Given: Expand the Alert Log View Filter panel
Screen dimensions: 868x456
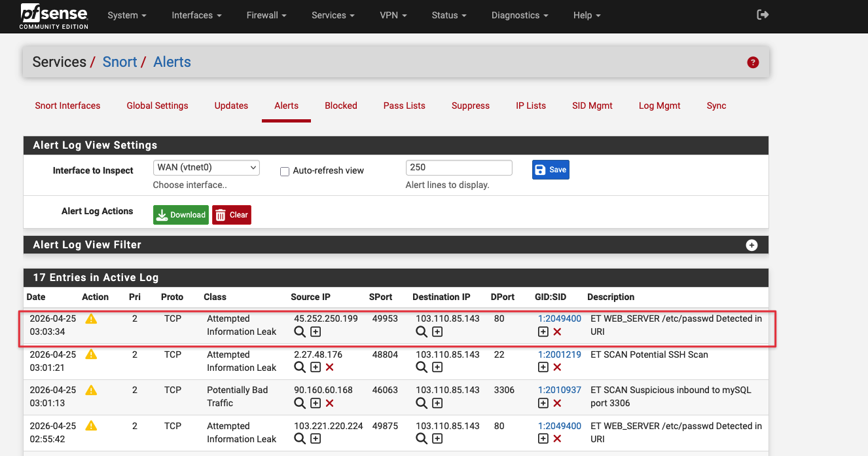Looking at the screenshot, I should tap(751, 245).
